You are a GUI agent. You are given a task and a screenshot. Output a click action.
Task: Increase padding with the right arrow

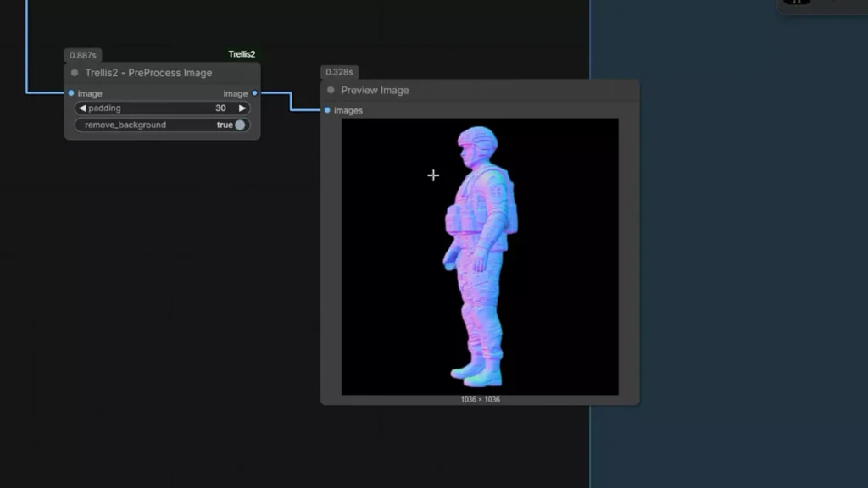pyautogui.click(x=242, y=108)
